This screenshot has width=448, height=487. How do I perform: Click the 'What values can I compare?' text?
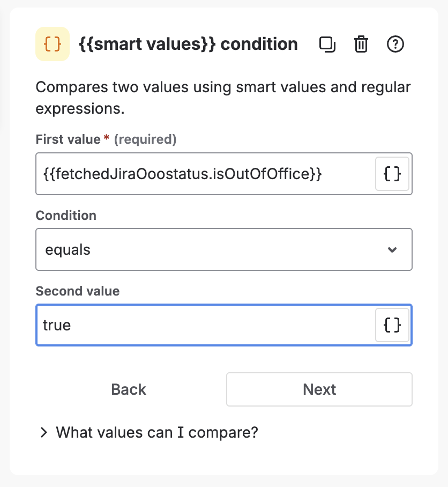click(157, 432)
